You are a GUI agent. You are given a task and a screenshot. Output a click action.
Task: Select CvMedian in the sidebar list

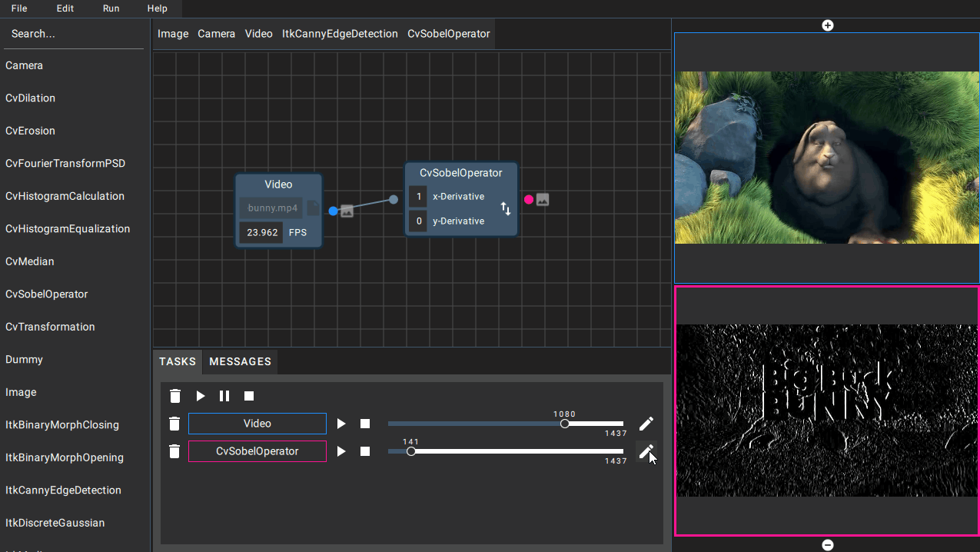coord(30,261)
